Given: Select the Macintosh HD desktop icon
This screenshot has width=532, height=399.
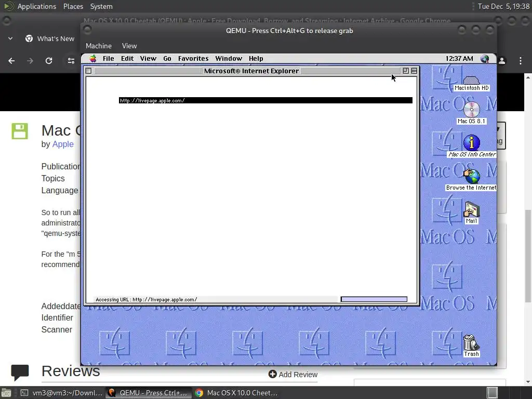Looking at the screenshot, I should pos(471,84).
